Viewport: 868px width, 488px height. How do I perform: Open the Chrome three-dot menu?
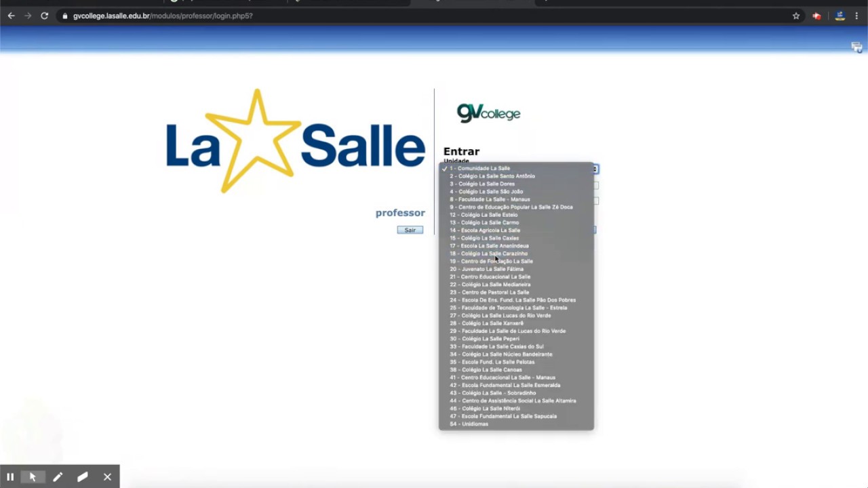[856, 16]
